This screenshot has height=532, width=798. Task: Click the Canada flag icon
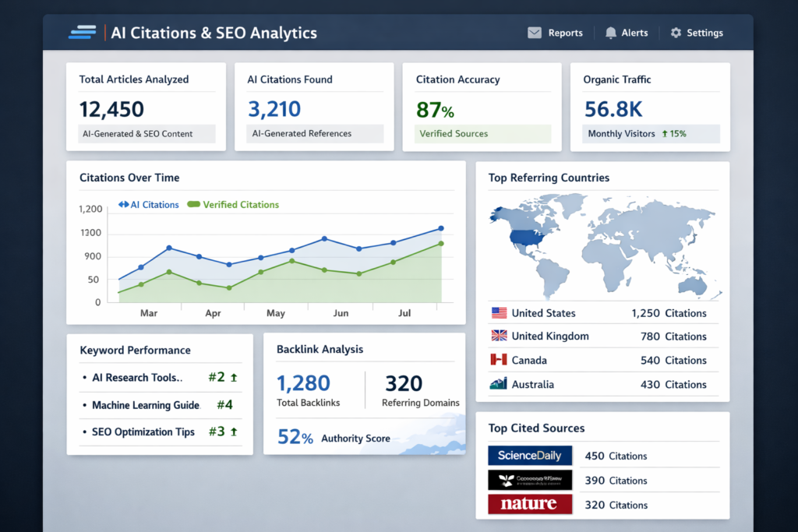[496, 360]
